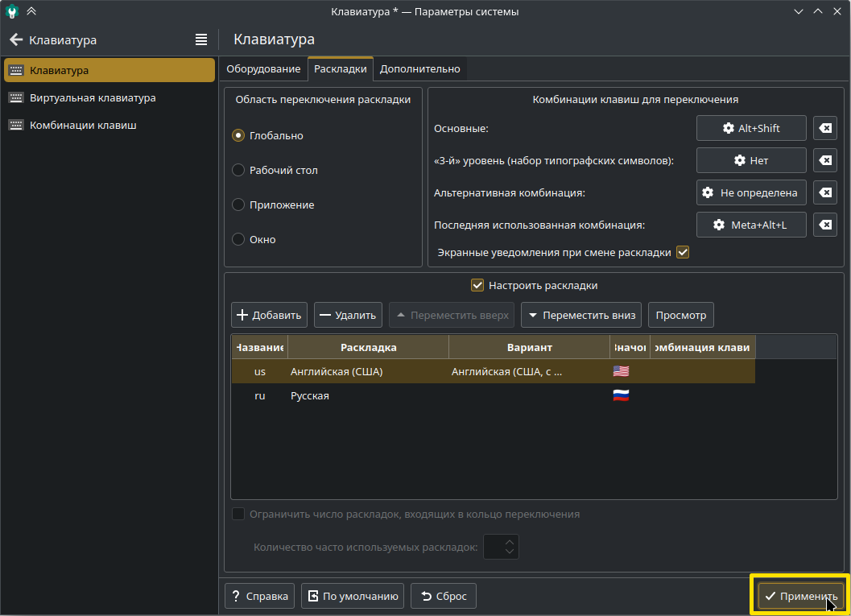Select the Рабочий стол radio option
The height and width of the screenshot is (616, 851).
click(x=238, y=170)
